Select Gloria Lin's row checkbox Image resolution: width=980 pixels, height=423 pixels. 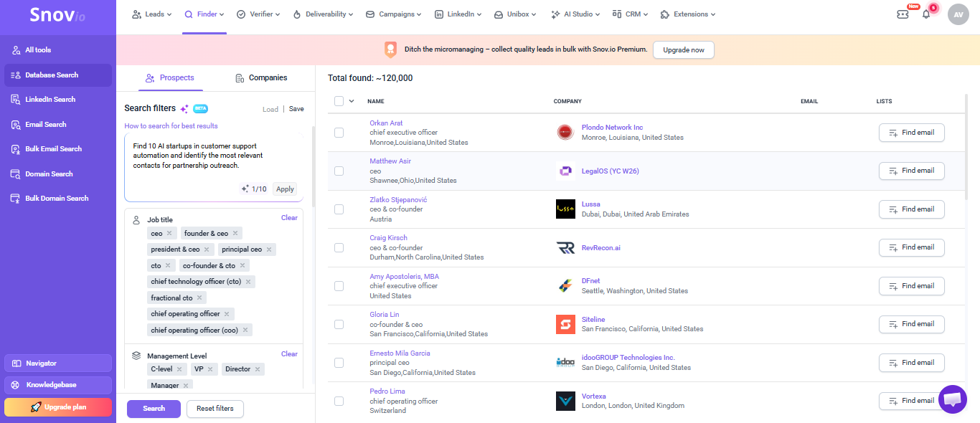click(x=339, y=324)
